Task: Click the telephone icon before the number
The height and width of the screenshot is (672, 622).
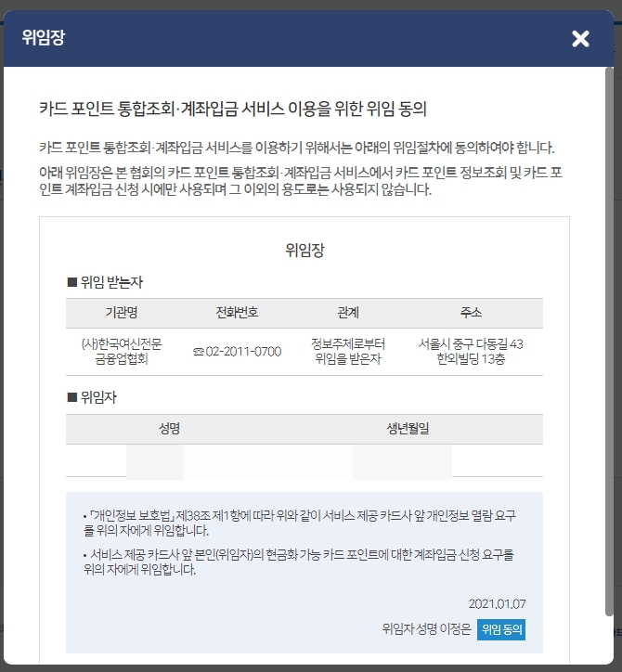Action: 198,352
